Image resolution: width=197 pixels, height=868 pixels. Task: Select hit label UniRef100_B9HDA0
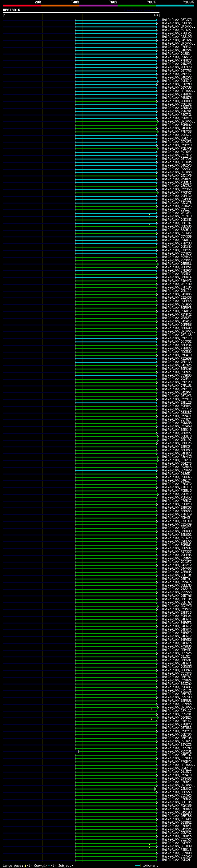point(176,125)
